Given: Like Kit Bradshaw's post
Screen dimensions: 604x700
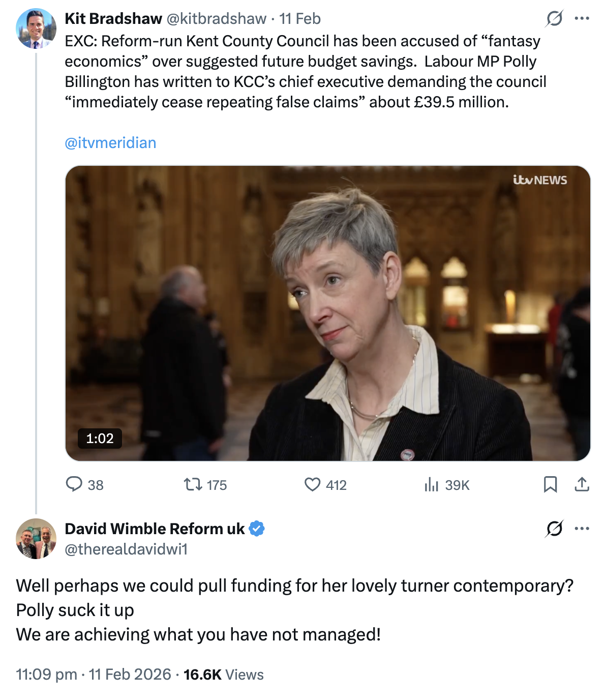Looking at the screenshot, I should [312, 484].
